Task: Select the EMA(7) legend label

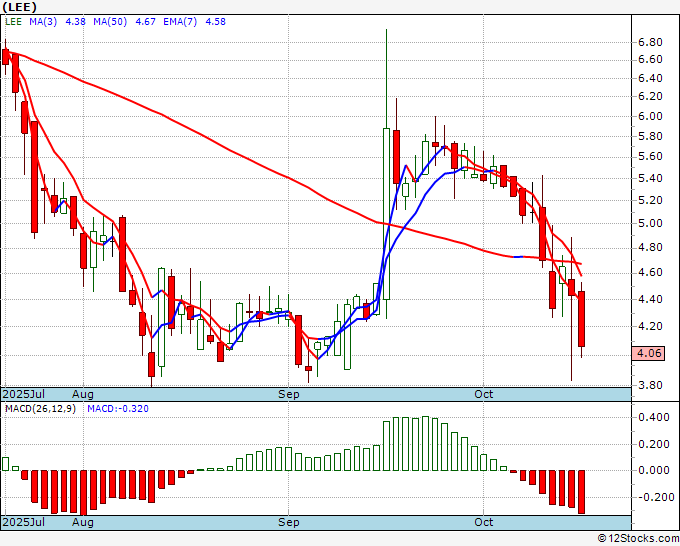Action: click(180, 22)
